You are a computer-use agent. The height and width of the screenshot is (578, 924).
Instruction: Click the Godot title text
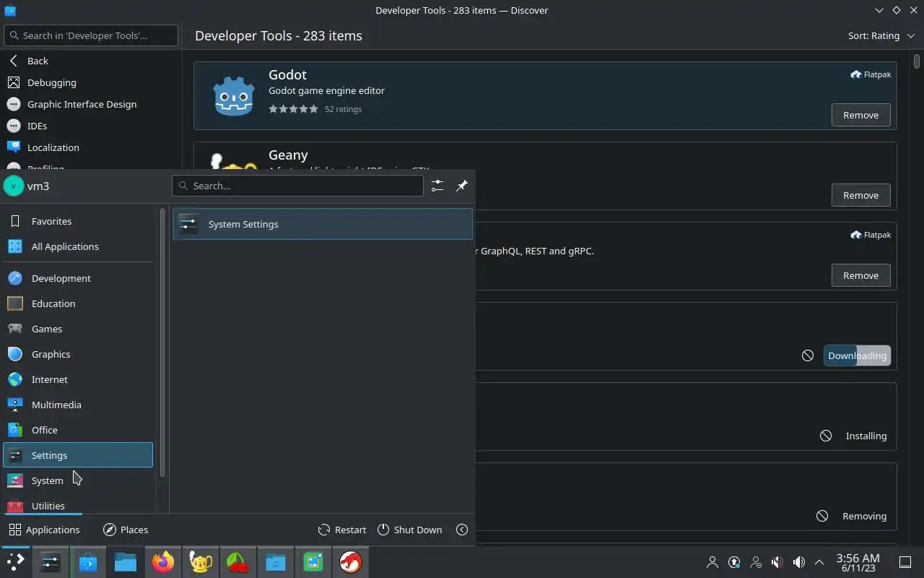pos(287,74)
